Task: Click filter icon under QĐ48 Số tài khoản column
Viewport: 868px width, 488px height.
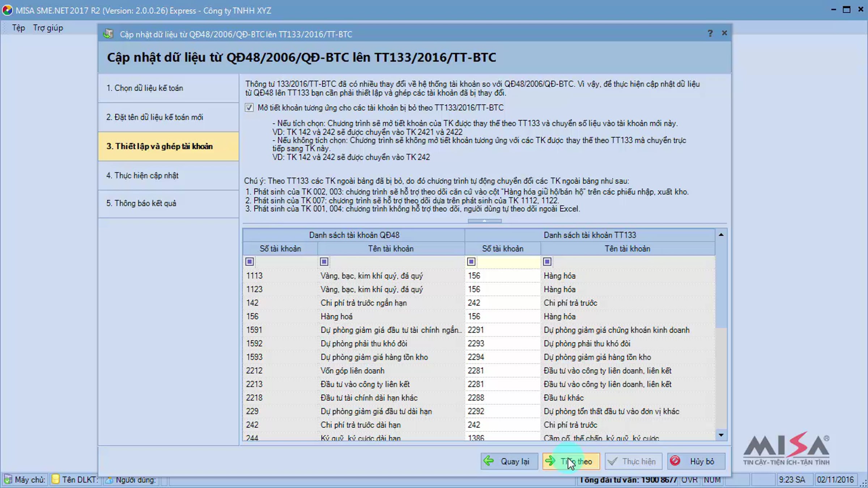Action: (250, 262)
